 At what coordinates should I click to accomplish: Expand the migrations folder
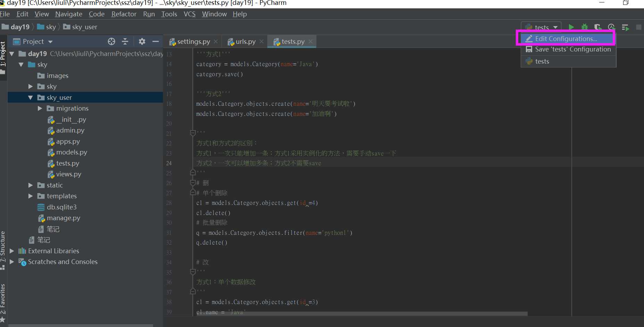40,108
